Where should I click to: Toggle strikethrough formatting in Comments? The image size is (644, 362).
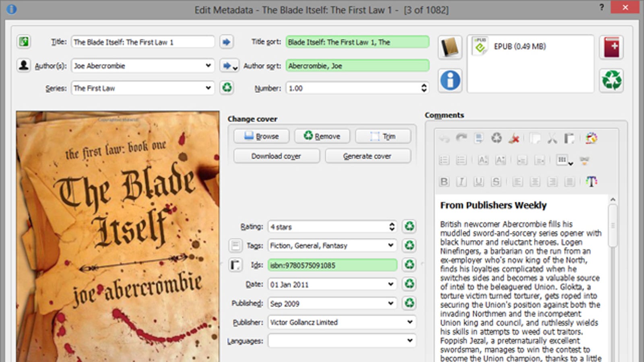tap(496, 182)
